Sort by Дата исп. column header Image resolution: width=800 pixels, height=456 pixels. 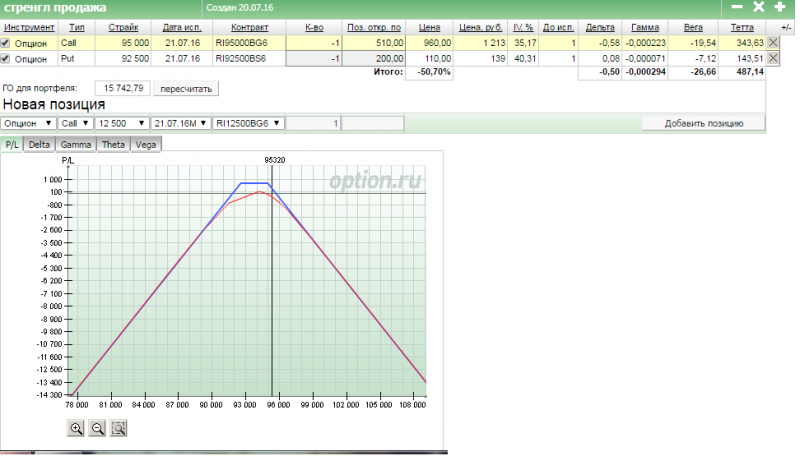182,28
